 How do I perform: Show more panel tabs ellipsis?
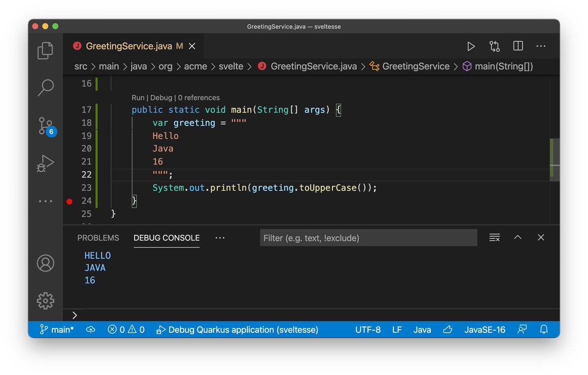click(x=220, y=238)
